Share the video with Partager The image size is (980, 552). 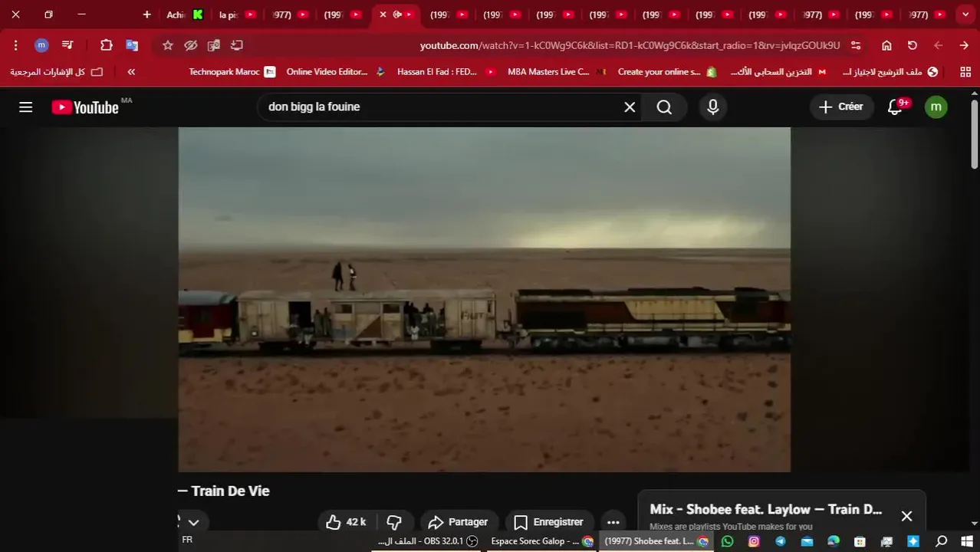point(459,522)
